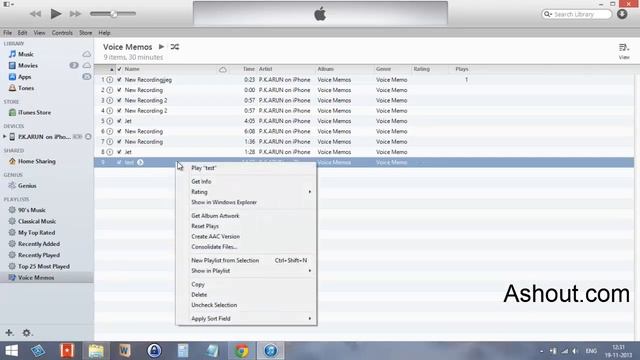Viewport: 640px width, 360px height.
Task: Uncheck the row 6 New Recording checkbox
Action: tap(119, 131)
